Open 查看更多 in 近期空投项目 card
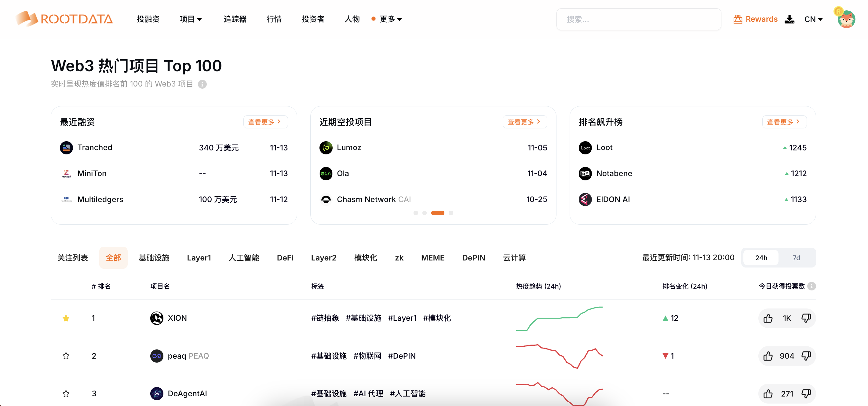 [525, 122]
